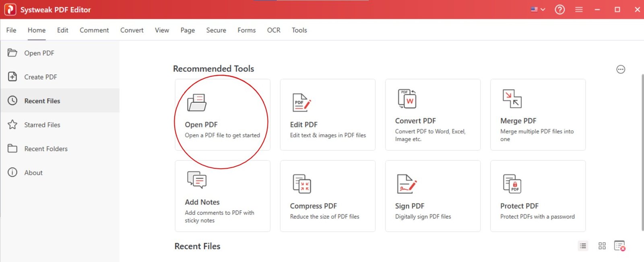Click 'Digitally sign PDF files' text

coord(423,216)
